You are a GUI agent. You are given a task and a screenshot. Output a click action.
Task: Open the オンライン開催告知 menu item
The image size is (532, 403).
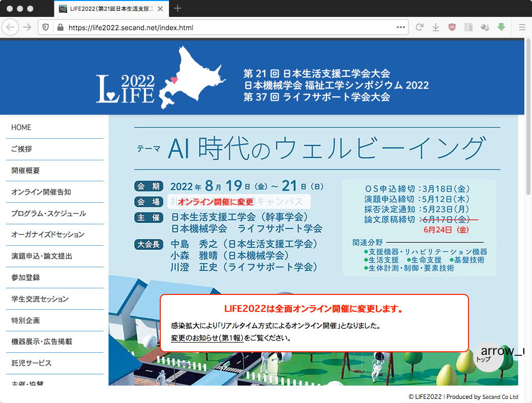55,192
